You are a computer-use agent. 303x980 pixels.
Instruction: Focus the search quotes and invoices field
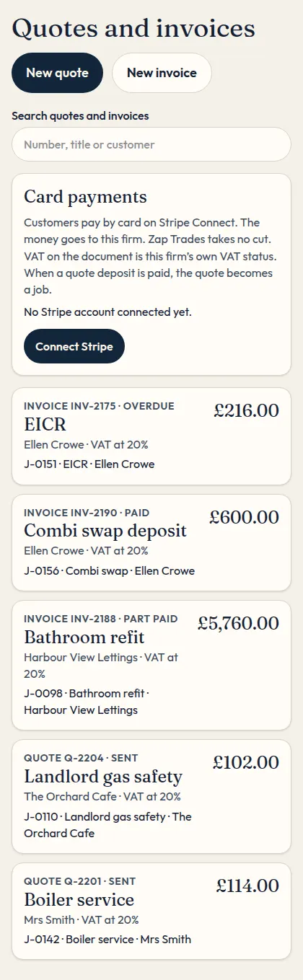(151, 144)
